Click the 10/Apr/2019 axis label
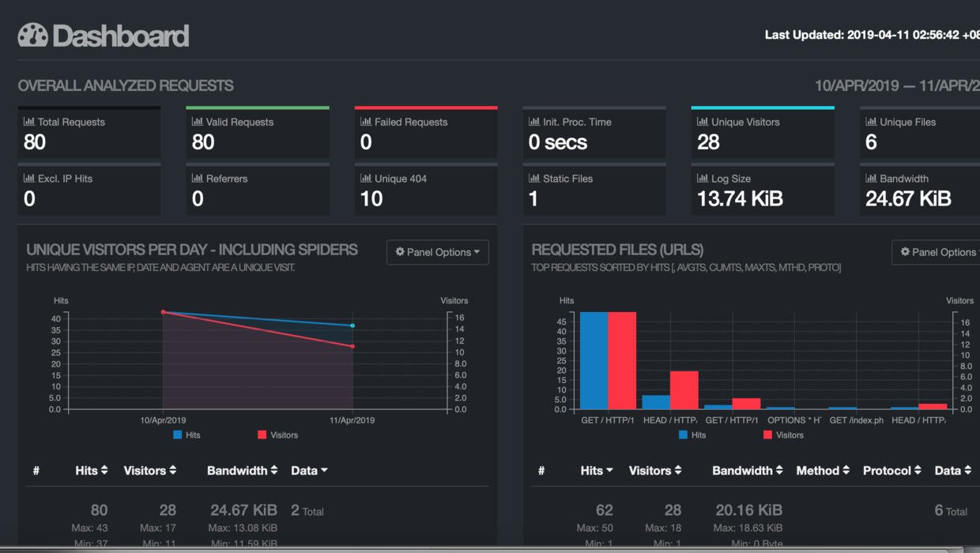 click(x=163, y=420)
